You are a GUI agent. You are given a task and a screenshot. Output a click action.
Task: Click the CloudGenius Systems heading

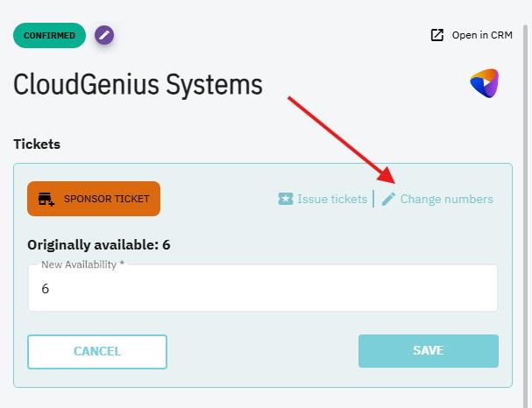pos(138,85)
